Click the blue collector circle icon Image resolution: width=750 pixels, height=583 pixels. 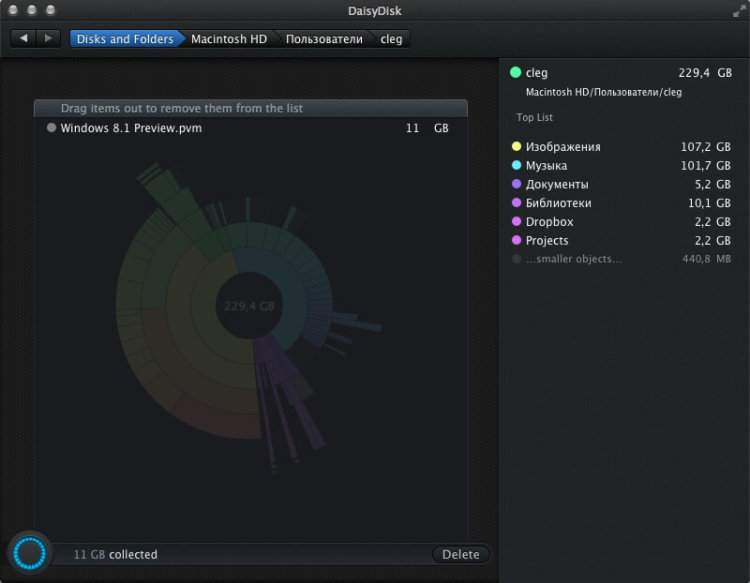tap(30, 553)
